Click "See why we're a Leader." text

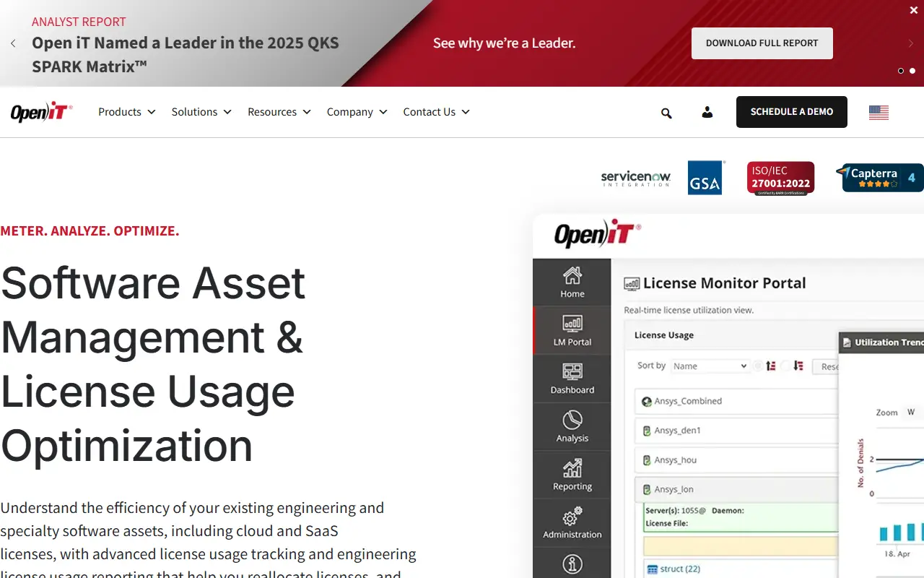click(x=505, y=43)
